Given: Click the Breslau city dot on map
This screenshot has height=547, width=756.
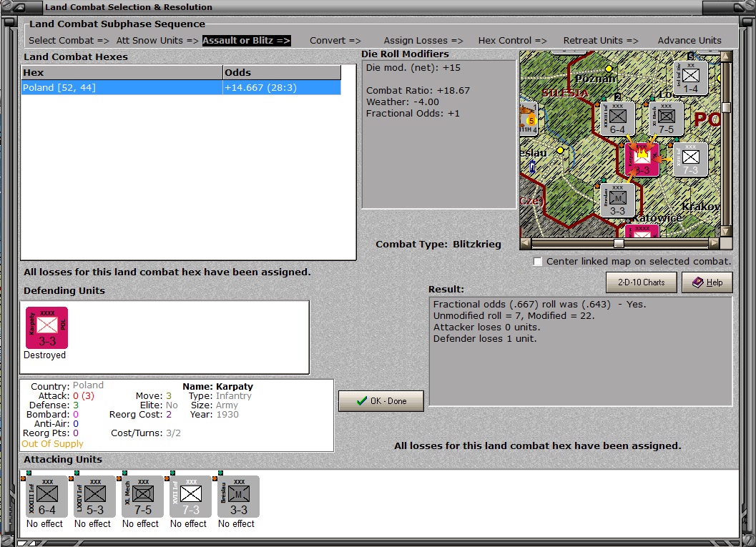Looking at the screenshot, I should 560,150.
